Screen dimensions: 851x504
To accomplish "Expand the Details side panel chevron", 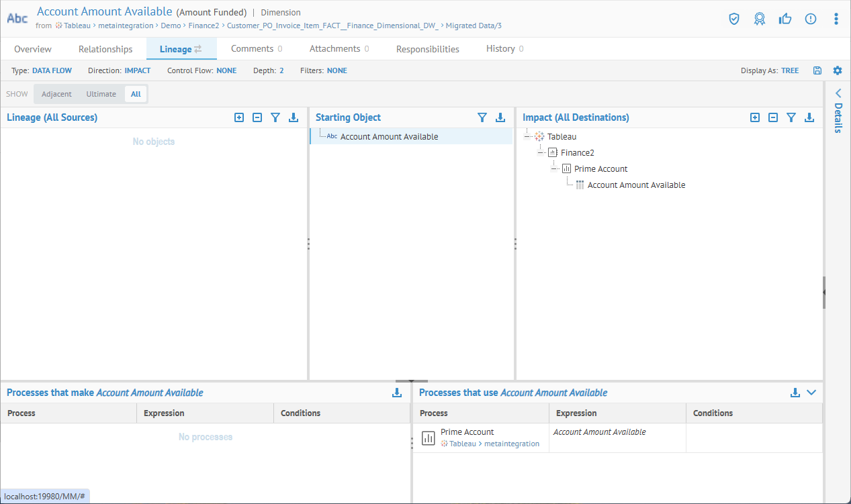I will point(838,93).
